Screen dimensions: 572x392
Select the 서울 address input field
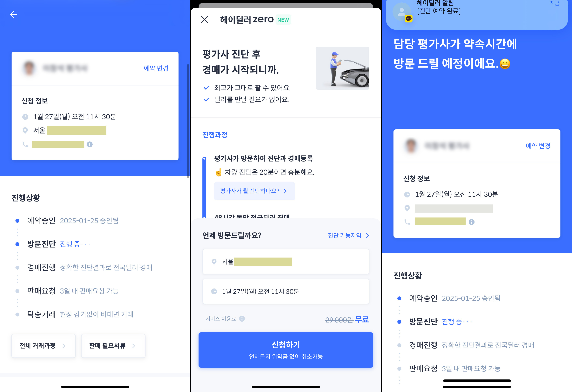(x=286, y=261)
